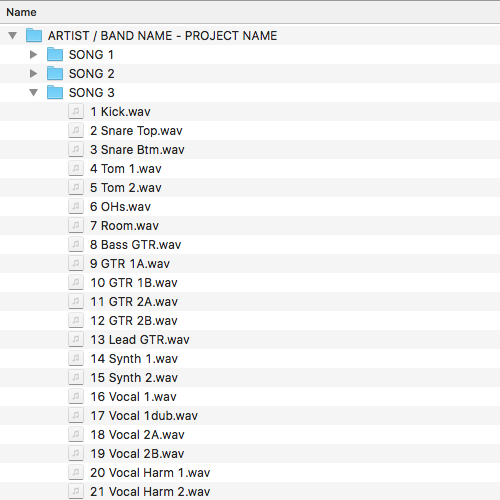
Task: Click the audio file icon for 21 Vocal Harm 2.wav
Action: [76, 491]
